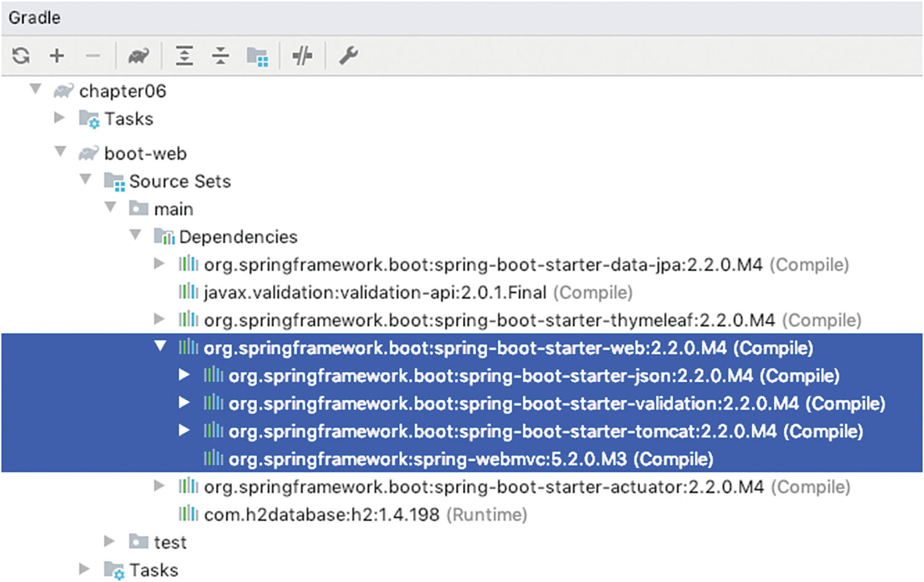Click library icon of h2 dependency

pos(189,514)
